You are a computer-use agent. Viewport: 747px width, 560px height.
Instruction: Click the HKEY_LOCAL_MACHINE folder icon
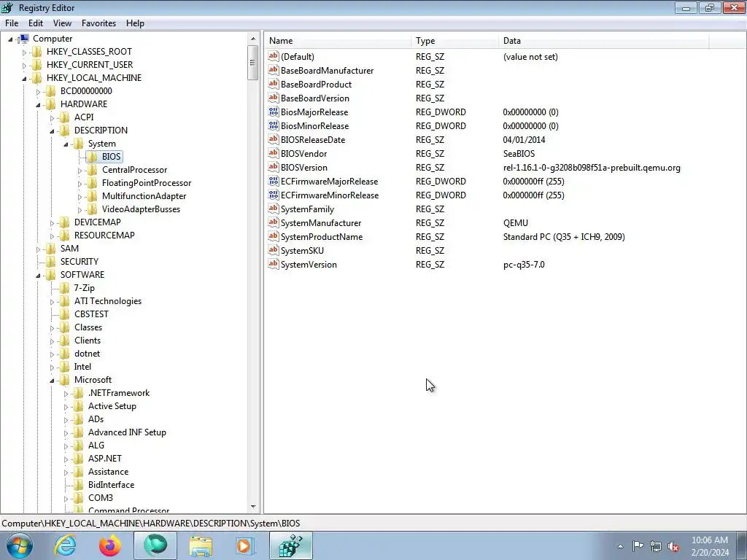[37, 77]
